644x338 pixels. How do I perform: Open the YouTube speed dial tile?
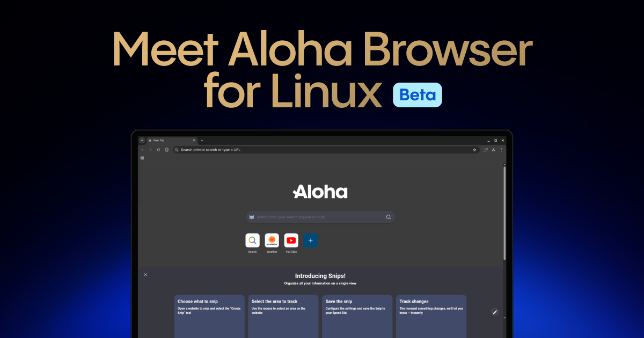coord(291,240)
